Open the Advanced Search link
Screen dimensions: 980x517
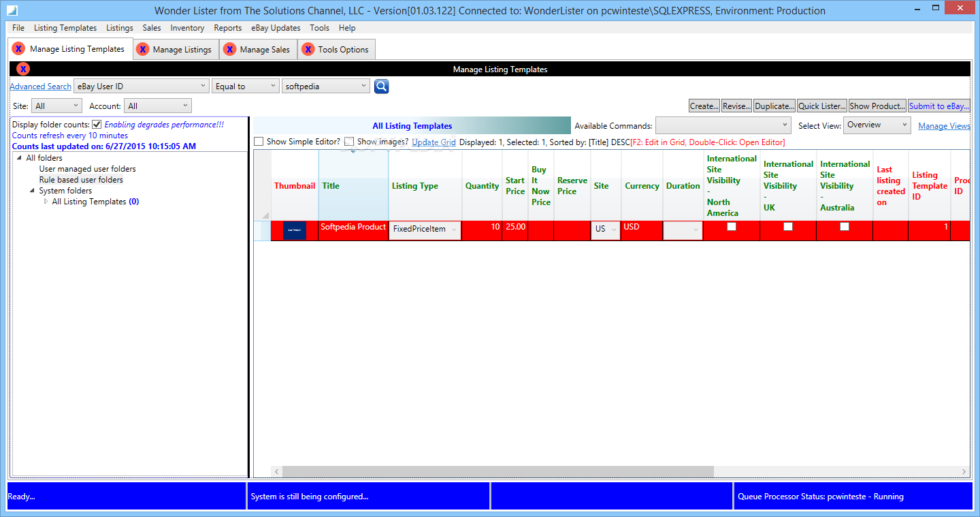40,87
